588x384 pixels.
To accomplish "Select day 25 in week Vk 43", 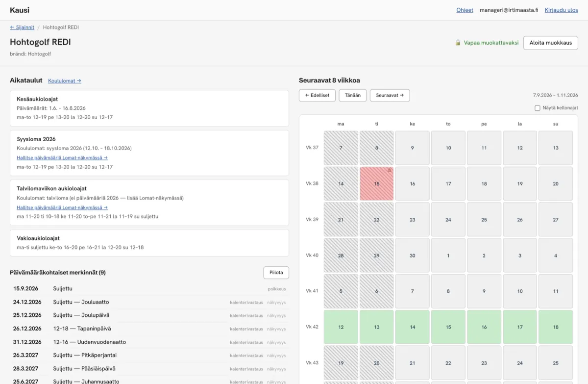I will pyautogui.click(x=556, y=363).
